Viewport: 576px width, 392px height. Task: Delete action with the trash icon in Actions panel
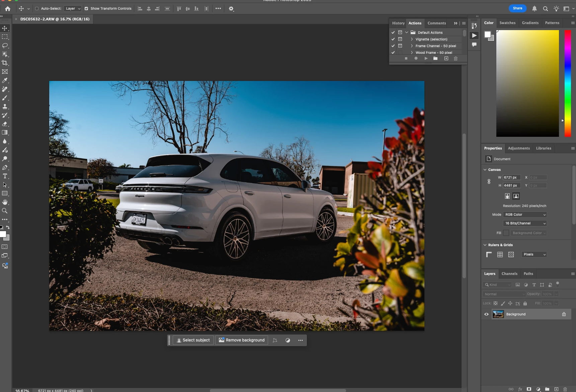[456, 59]
